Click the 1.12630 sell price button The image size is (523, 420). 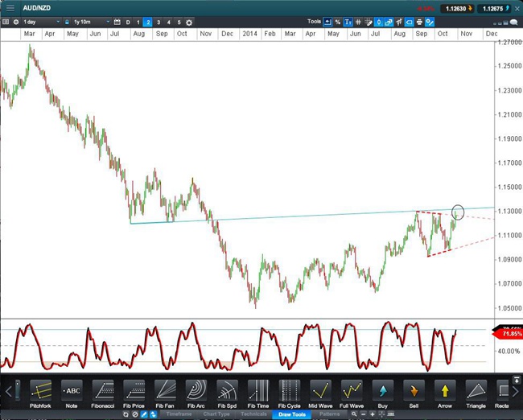pos(455,9)
